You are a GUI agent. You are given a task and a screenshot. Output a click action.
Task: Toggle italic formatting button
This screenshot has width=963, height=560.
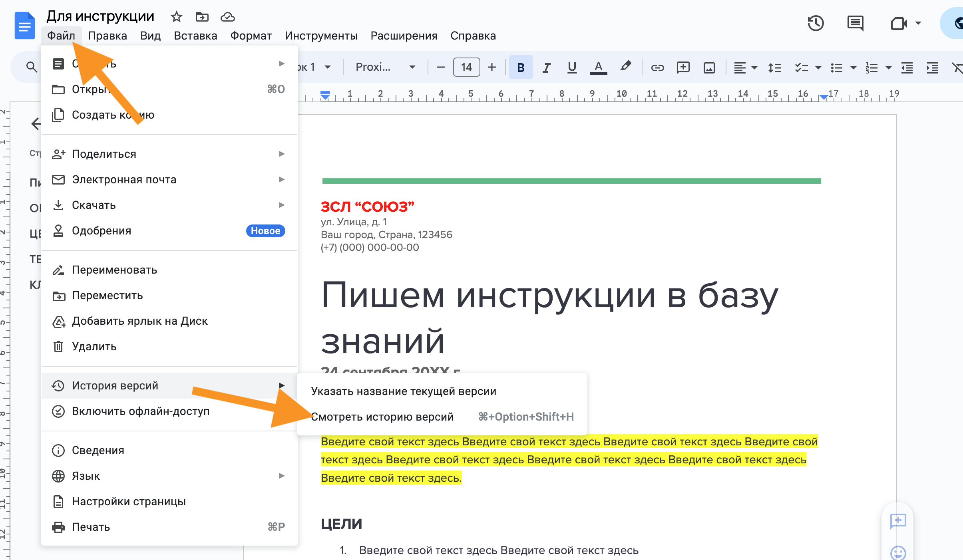coord(546,68)
